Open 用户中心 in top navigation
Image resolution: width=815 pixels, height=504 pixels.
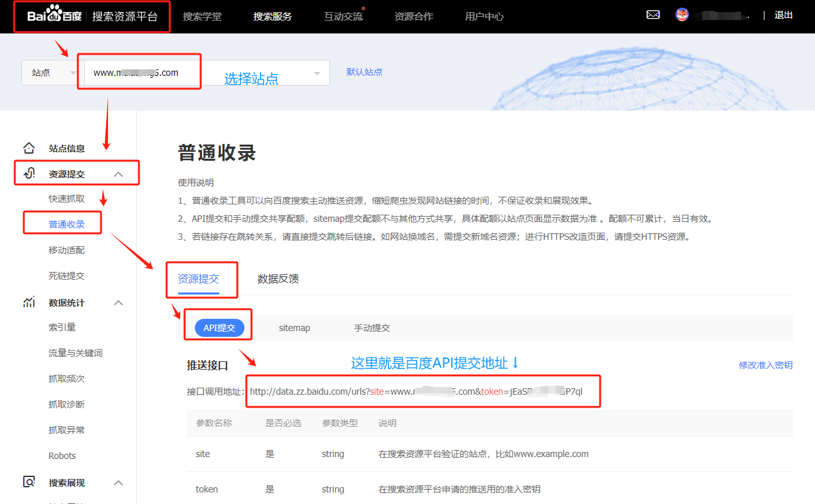click(x=484, y=17)
